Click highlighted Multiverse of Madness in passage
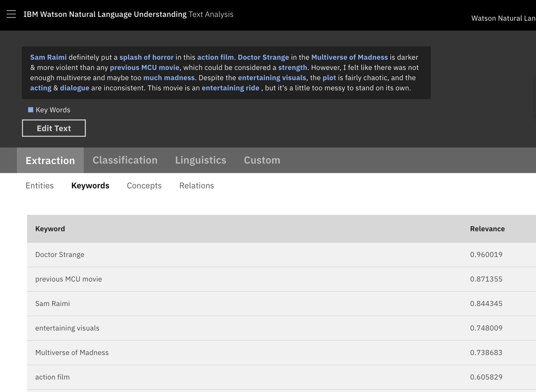 (x=350, y=57)
